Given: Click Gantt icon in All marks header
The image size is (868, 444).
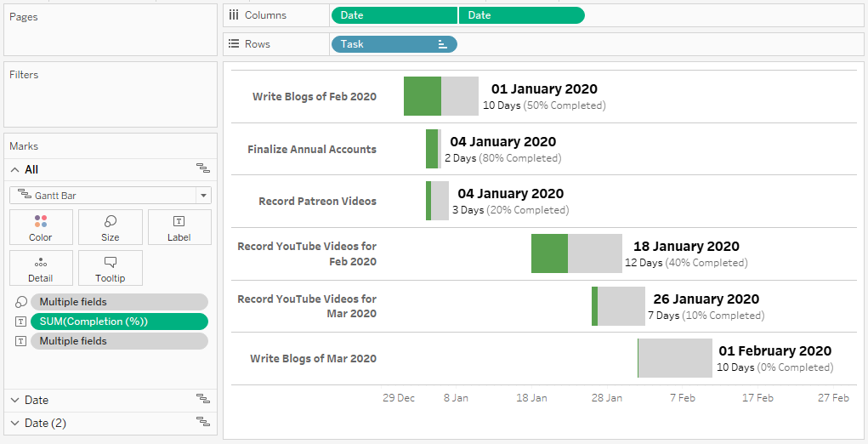Looking at the screenshot, I should click(203, 168).
